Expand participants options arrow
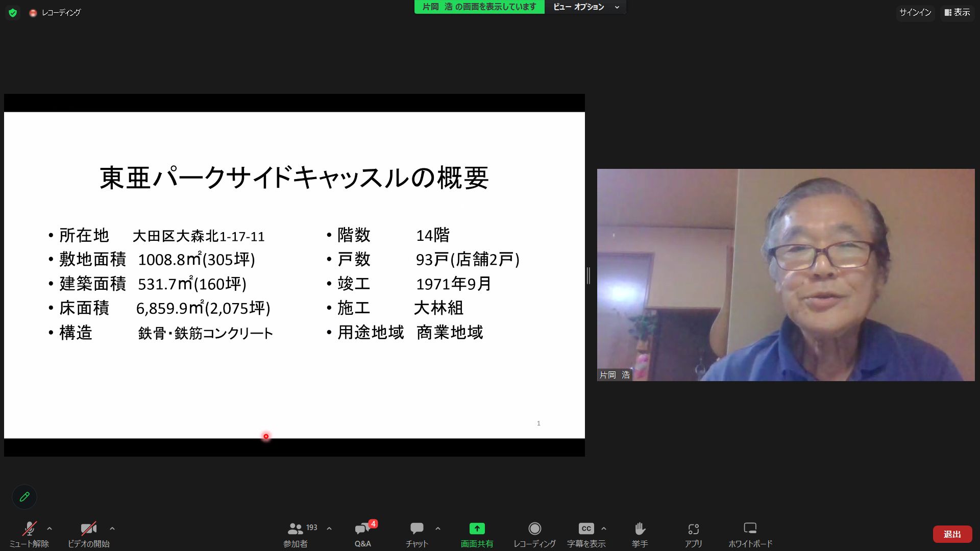 (329, 529)
